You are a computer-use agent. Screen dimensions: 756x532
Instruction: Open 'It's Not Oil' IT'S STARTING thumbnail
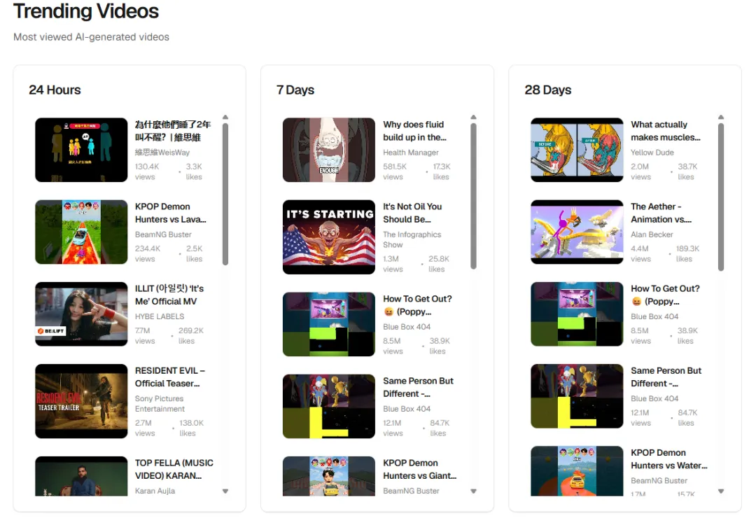point(329,237)
